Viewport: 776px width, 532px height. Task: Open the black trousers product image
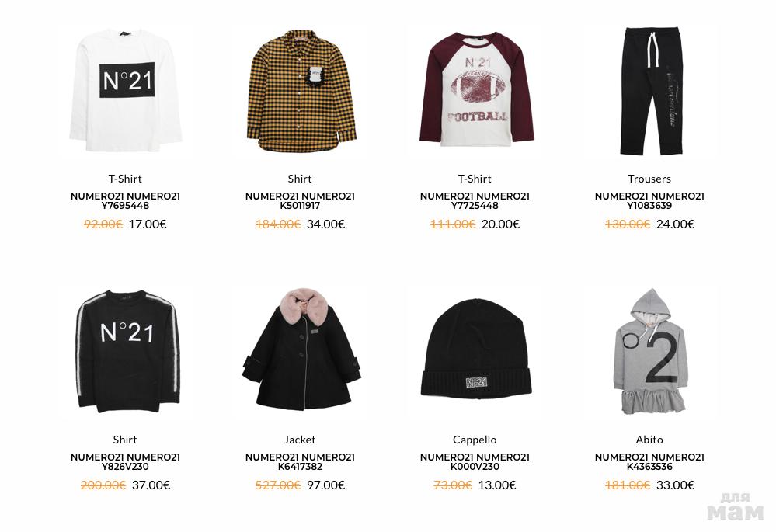(651, 91)
